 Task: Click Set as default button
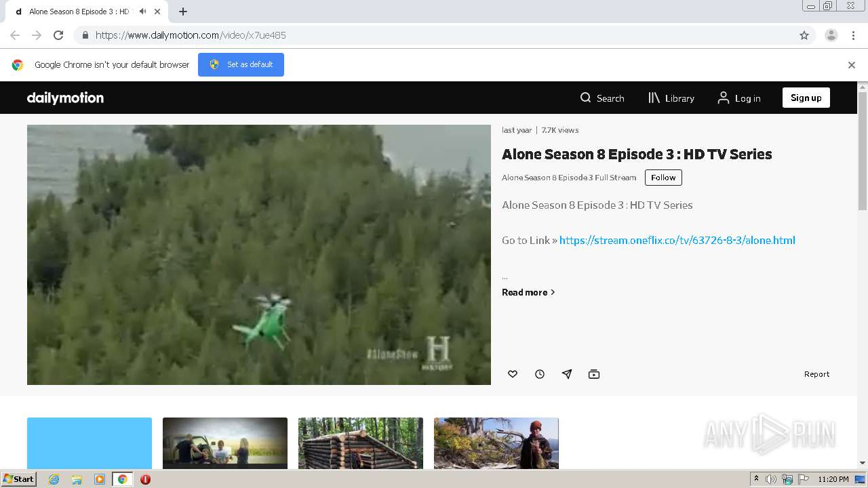[x=241, y=64]
